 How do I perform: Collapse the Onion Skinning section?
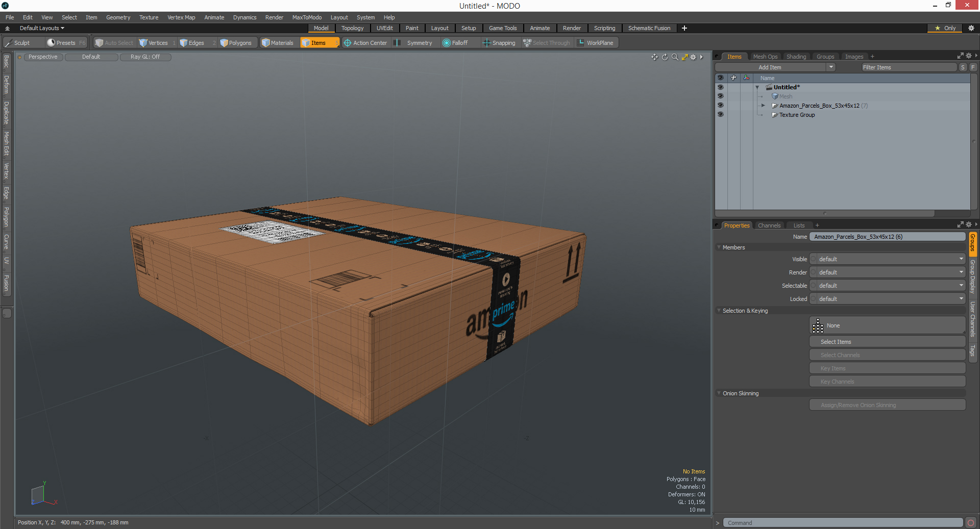[719, 393]
